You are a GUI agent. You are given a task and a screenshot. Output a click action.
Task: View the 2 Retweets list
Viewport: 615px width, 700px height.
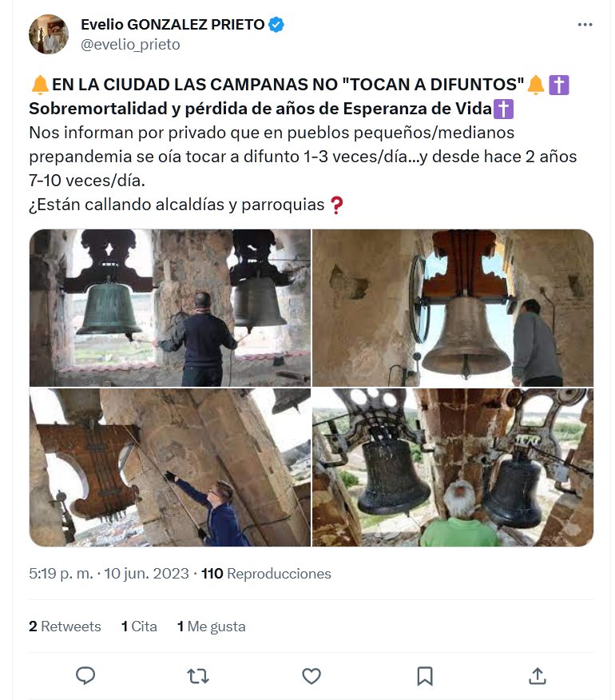(65, 626)
